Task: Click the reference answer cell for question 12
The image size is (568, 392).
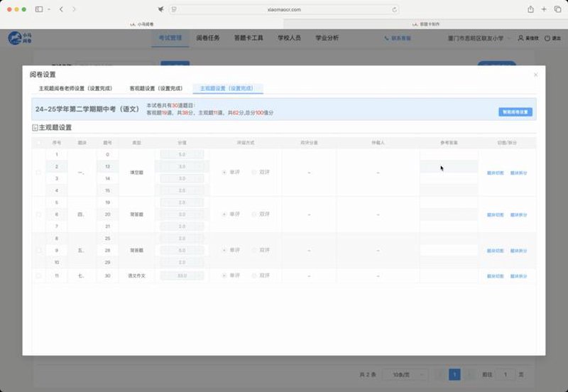Action: [449, 167]
